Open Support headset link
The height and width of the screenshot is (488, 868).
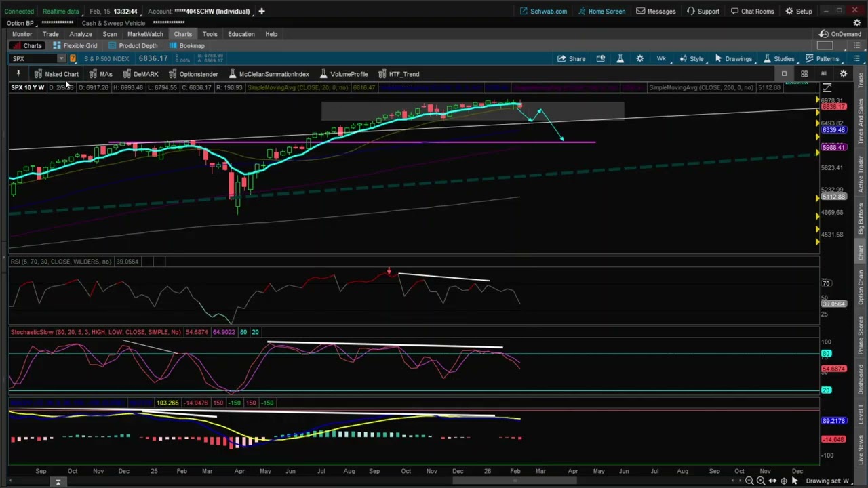pyautogui.click(x=703, y=11)
